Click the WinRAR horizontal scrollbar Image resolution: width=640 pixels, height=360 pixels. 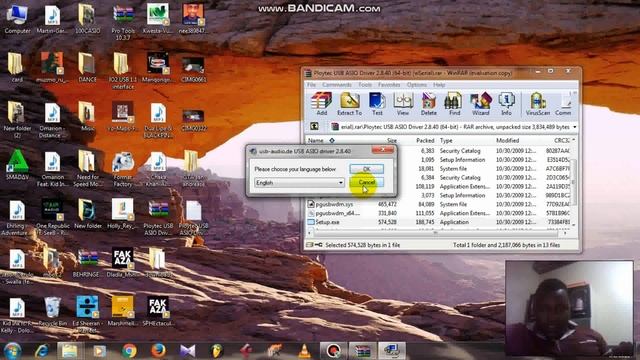(437, 233)
